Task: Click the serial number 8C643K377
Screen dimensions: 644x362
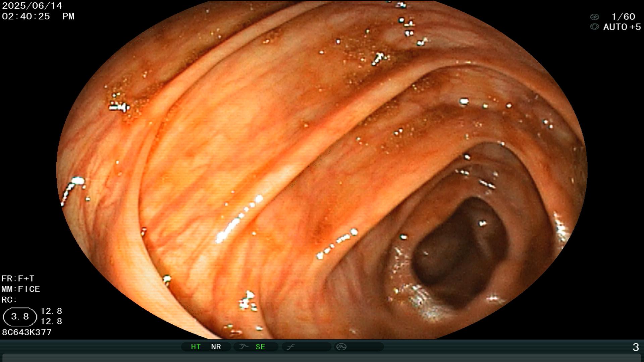Action: tap(27, 333)
